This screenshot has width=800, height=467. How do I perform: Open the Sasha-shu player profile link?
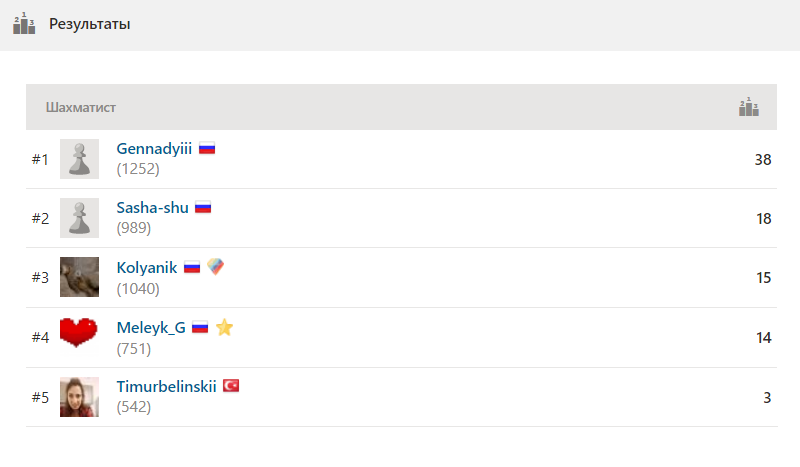pyautogui.click(x=153, y=208)
